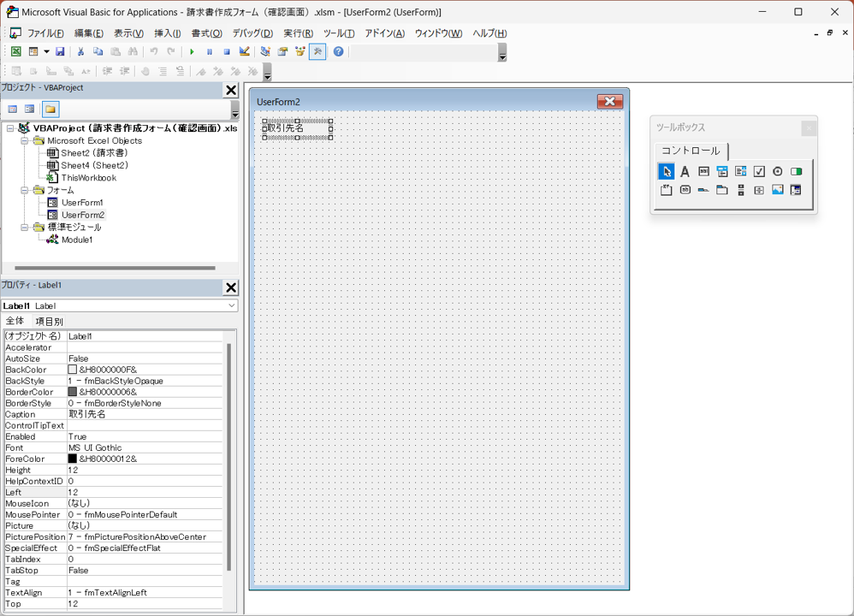Click the Caption property value field
Image resolution: width=854 pixels, height=616 pixels.
click(x=145, y=414)
